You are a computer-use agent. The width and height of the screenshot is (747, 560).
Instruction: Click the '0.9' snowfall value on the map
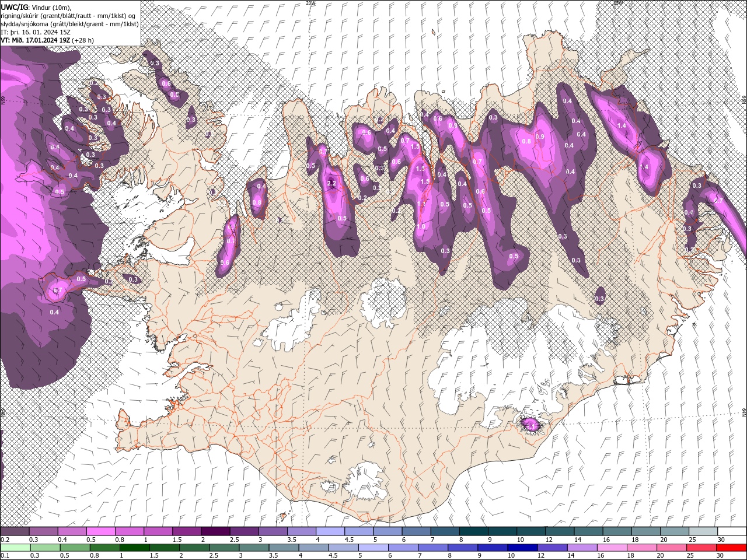click(540, 136)
